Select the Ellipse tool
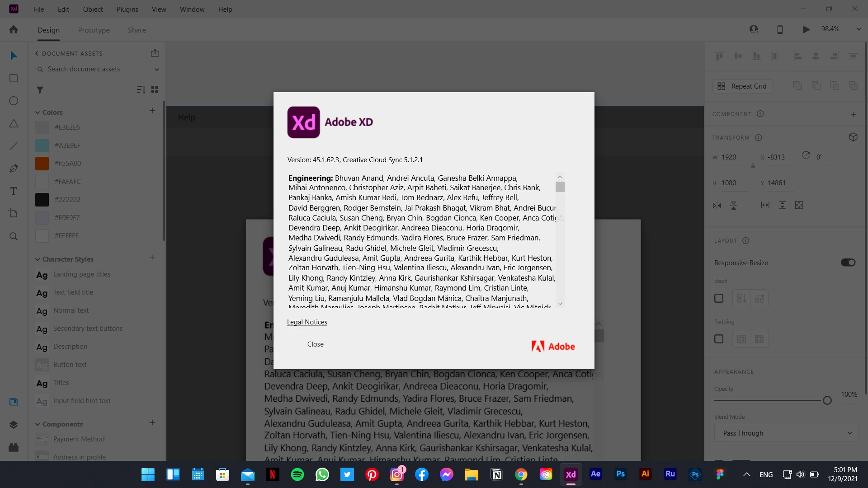This screenshot has height=488, width=868. coord(14,101)
